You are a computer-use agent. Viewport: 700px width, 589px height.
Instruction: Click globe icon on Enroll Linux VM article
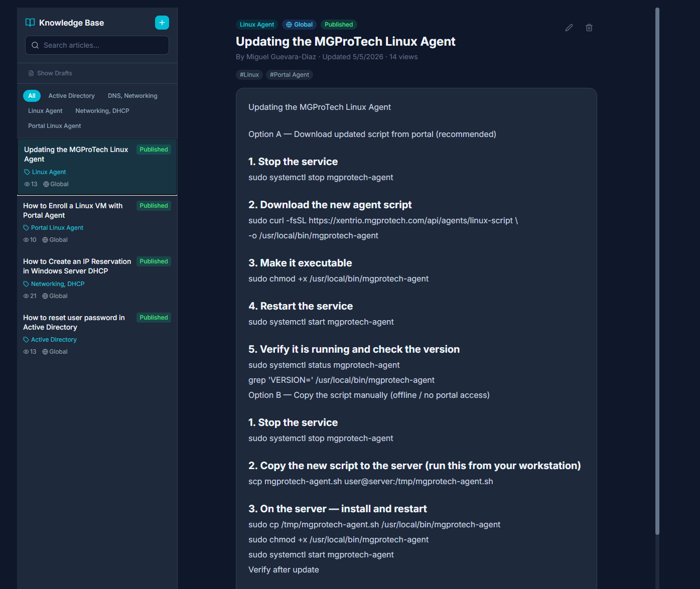(45, 240)
